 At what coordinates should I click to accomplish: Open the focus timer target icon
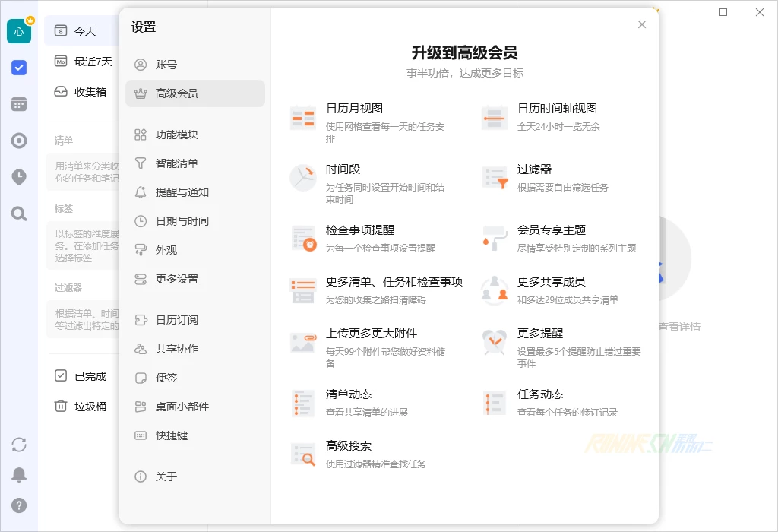19,141
